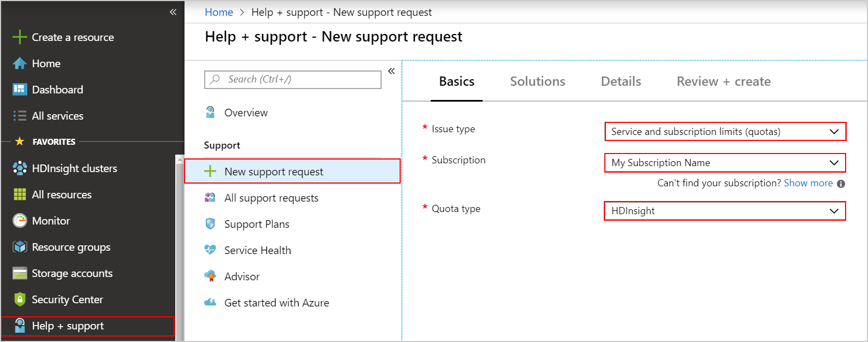
Task: Collapse the support menu panel with chevrons
Action: point(391,71)
